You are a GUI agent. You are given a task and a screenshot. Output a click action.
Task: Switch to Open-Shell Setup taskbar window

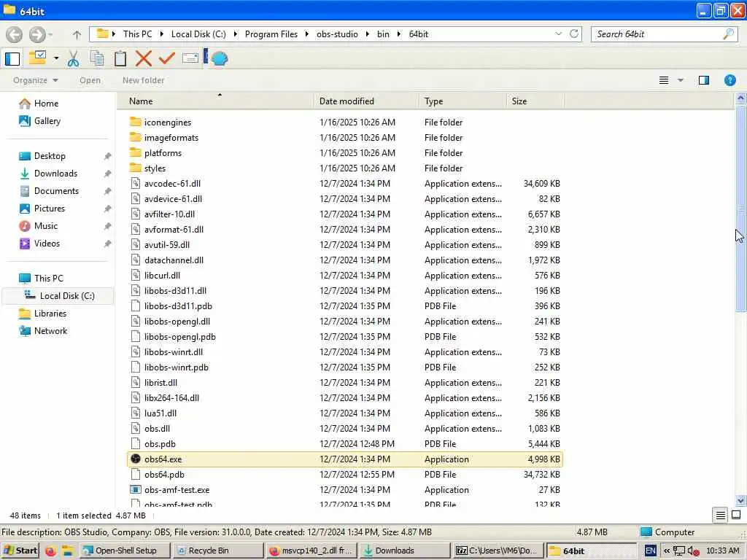125,551
